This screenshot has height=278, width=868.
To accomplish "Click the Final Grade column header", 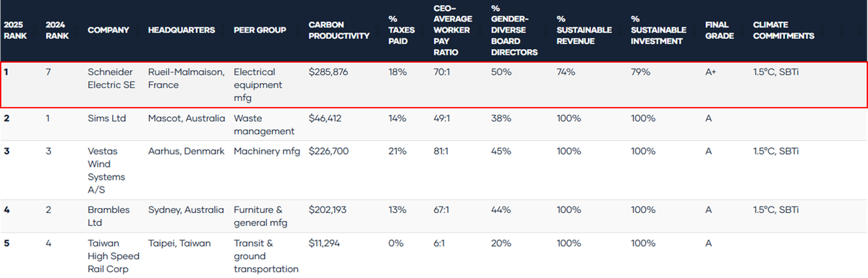I will (x=720, y=30).
